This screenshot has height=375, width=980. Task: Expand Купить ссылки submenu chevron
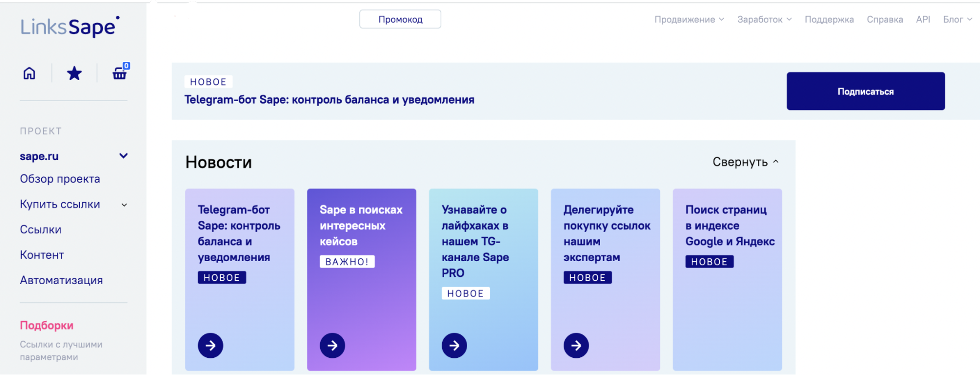[x=125, y=205]
